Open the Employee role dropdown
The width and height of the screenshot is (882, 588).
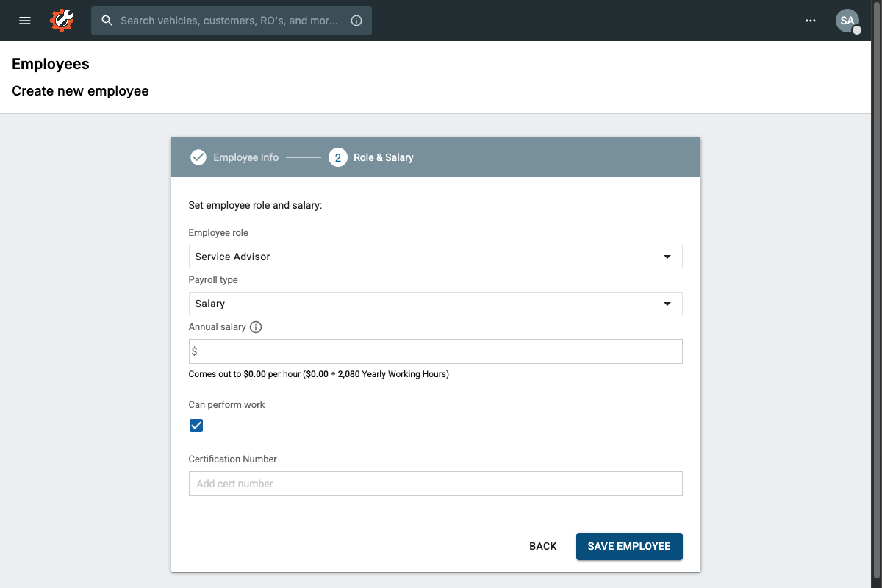(435, 257)
